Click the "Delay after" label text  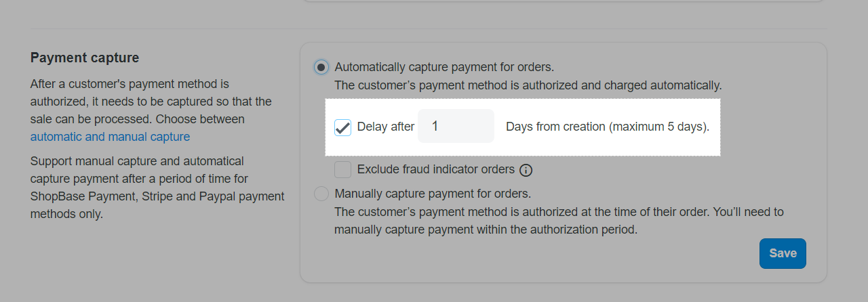tap(385, 127)
